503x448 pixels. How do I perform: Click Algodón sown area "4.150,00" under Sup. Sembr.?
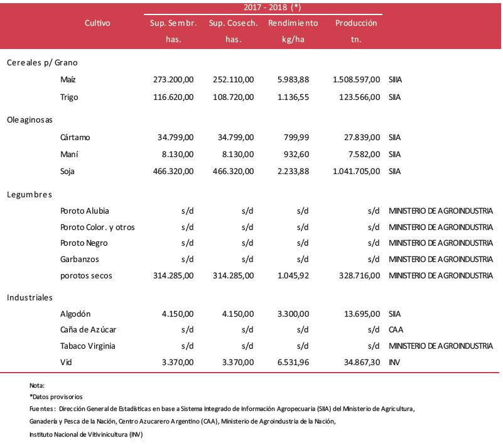[178, 314]
